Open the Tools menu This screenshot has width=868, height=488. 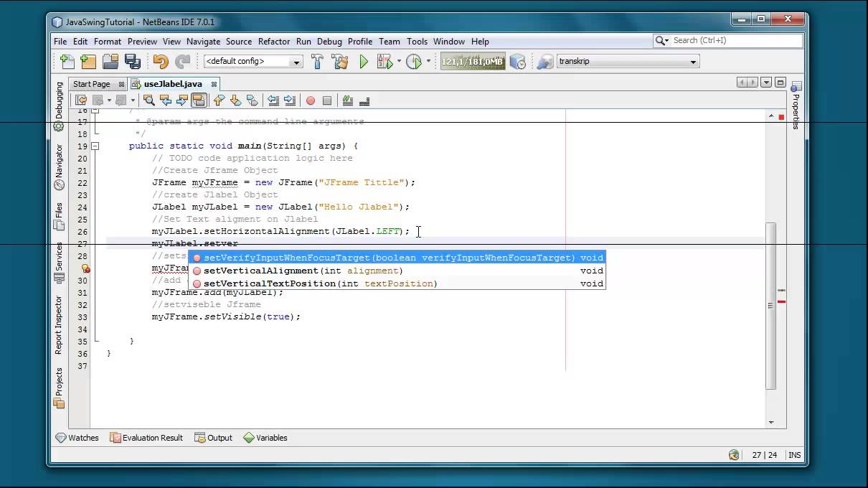(417, 42)
